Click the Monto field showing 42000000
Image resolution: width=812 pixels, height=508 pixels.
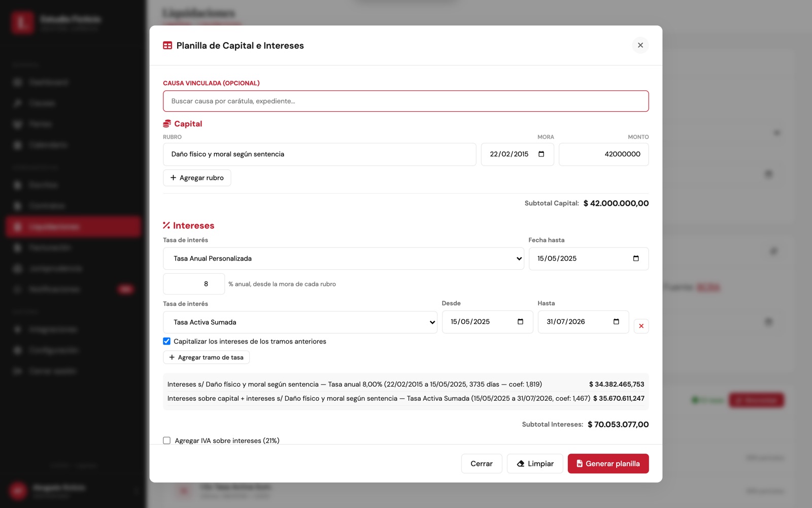pos(603,154)
